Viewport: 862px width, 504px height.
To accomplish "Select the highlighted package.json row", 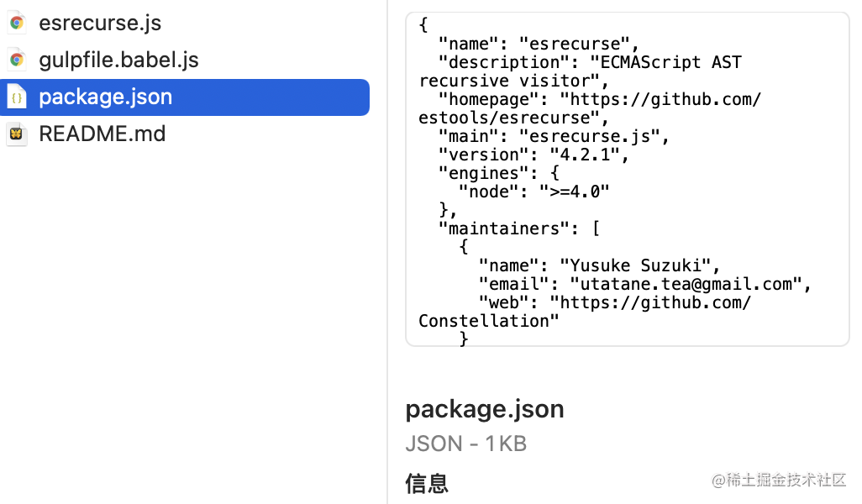I will tap(185, 97).
